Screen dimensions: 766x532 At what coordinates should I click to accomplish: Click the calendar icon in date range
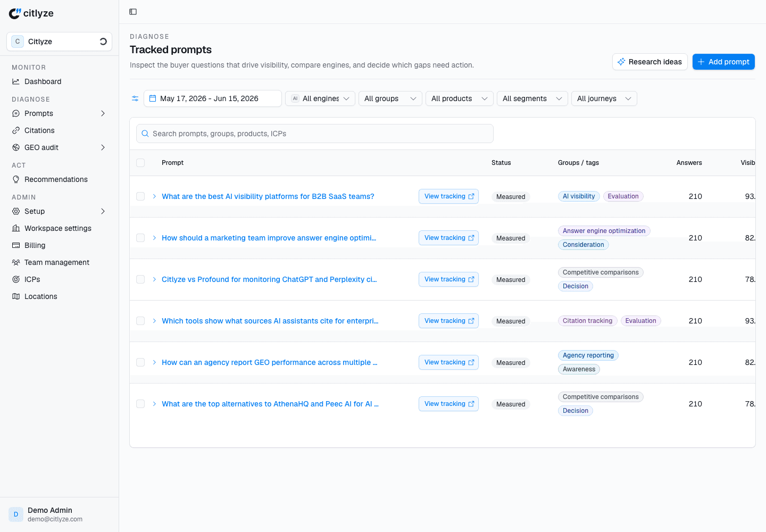(153, 98)
